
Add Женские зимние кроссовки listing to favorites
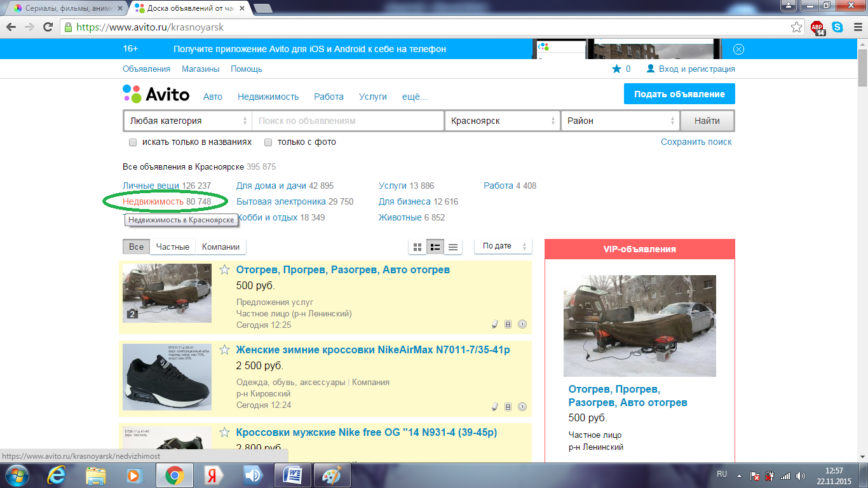coord(224,349)
